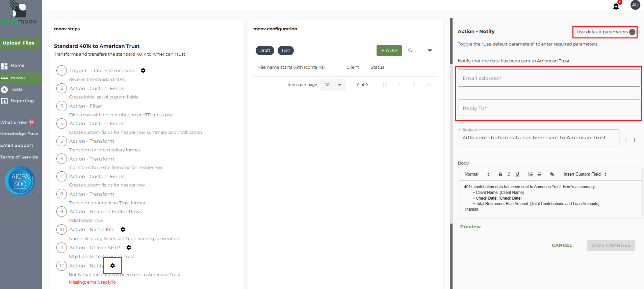
Task: Click the Subject input field
Action: [539, 138]
